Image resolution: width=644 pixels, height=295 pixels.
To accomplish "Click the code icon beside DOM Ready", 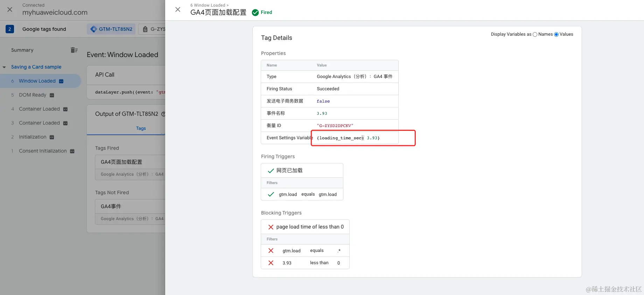I will [x=52, y=95].
